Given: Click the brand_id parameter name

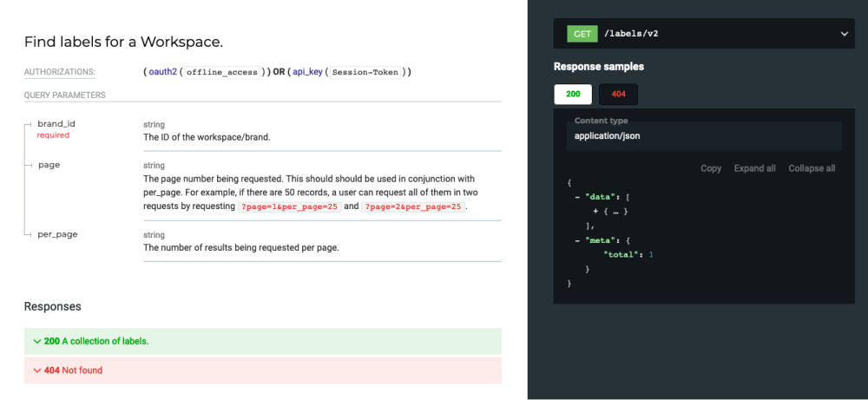Looking at the screenshot, I should (56, 124).
